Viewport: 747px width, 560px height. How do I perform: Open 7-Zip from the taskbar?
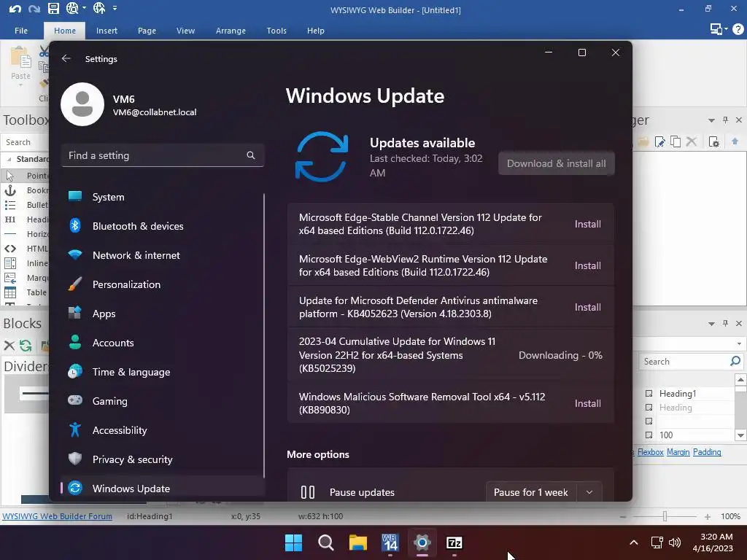click(454, 542)
